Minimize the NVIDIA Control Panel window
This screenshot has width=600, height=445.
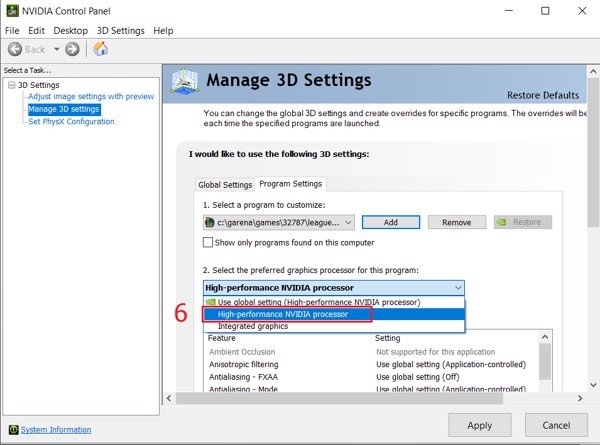click(509, 11)
